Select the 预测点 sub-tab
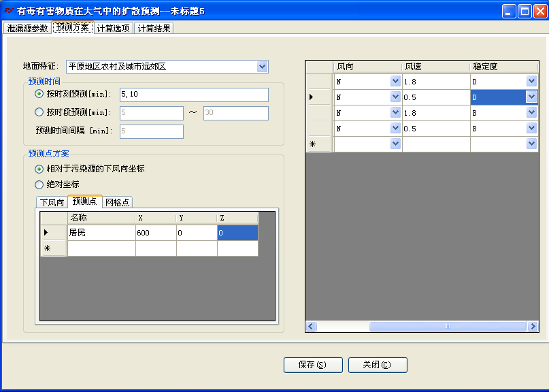The height and width of the screenshot is (392, 549). 85,201
